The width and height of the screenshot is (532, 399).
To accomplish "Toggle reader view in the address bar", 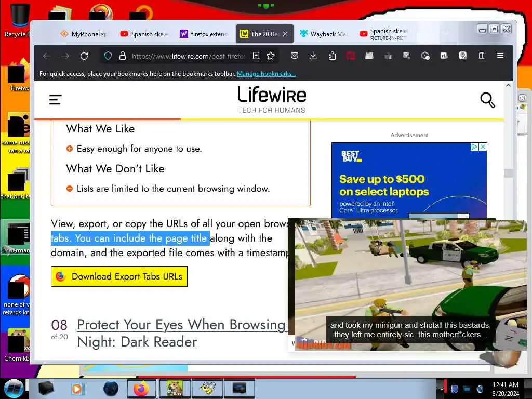I will pyautogui.click(x=256, y=56).
